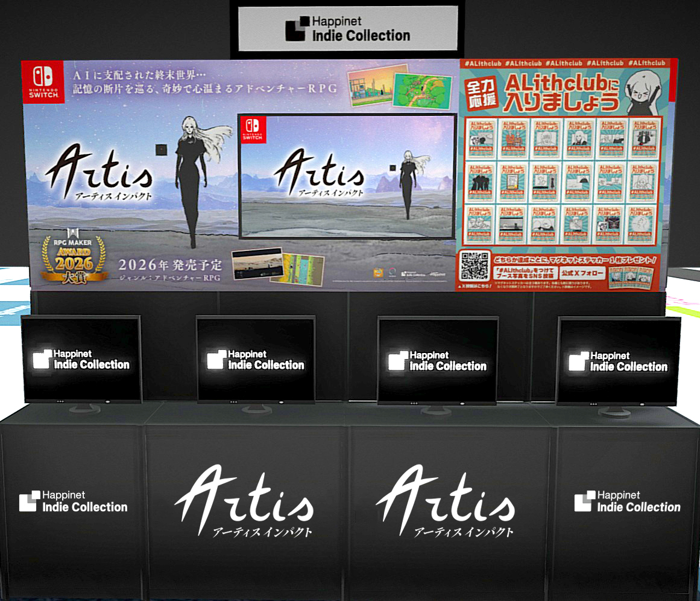Click the leftmost demo monitor
This screenshot has width=700, height=601.
pos(81,360)
